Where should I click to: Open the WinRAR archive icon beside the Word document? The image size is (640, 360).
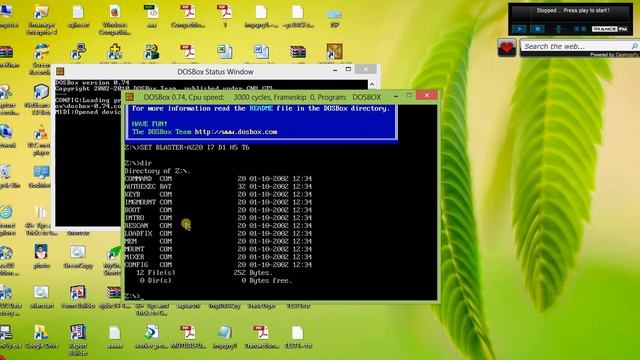[298, 52]
